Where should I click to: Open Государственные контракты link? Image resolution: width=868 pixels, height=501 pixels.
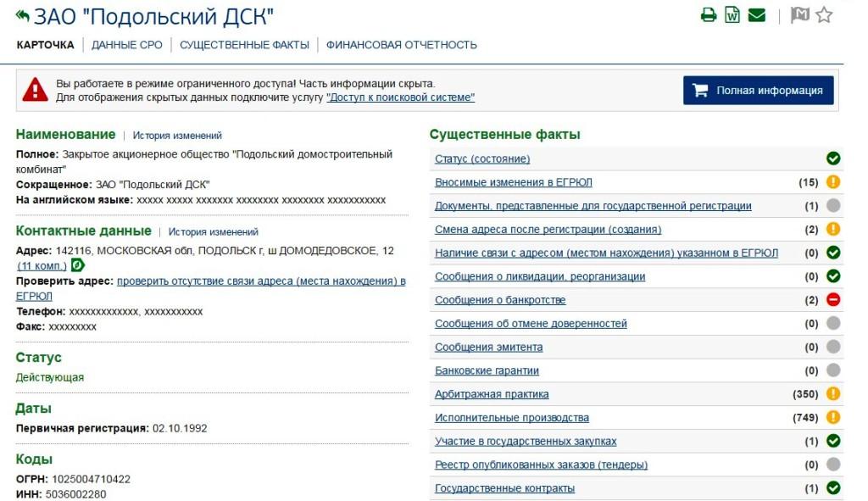(x=504, y=488)
